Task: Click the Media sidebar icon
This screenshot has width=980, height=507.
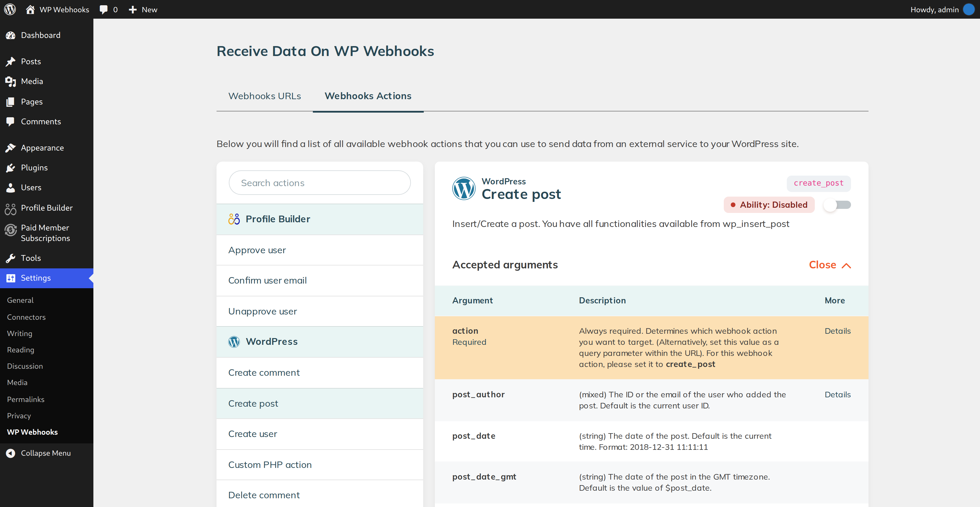Action: tap(11, 81)
